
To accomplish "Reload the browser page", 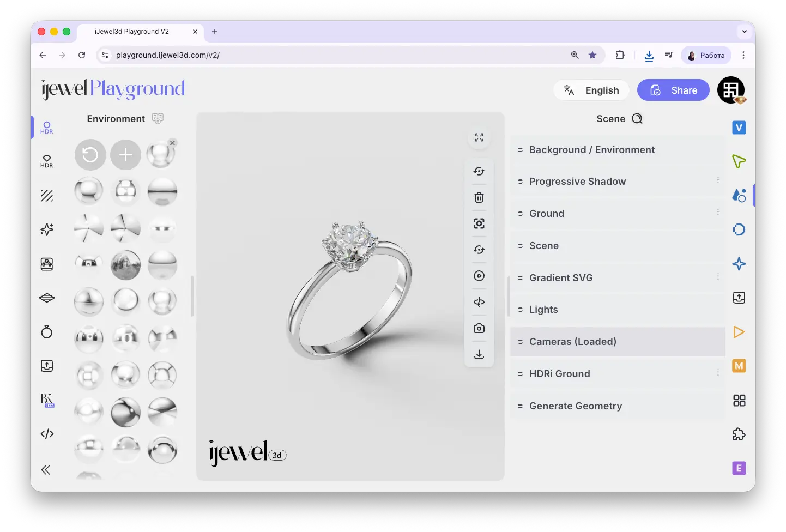I will click(82, 55).
